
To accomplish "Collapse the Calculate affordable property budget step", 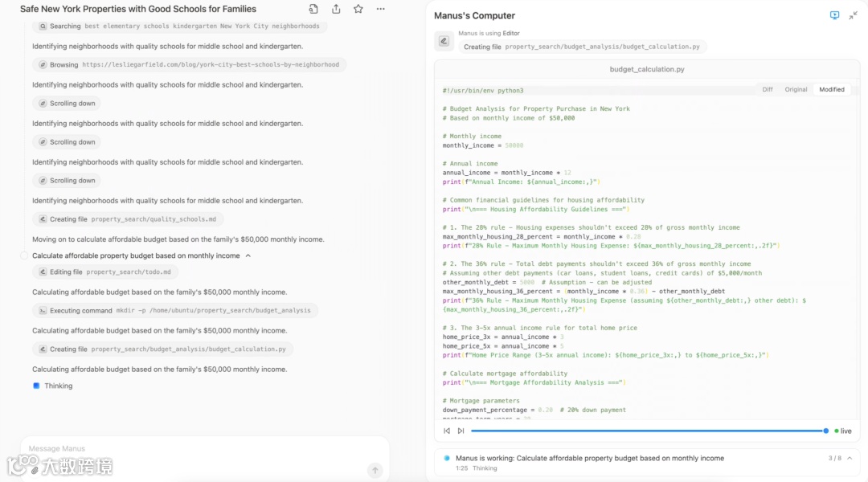I will pyautogui.click(x=248, y=255).
